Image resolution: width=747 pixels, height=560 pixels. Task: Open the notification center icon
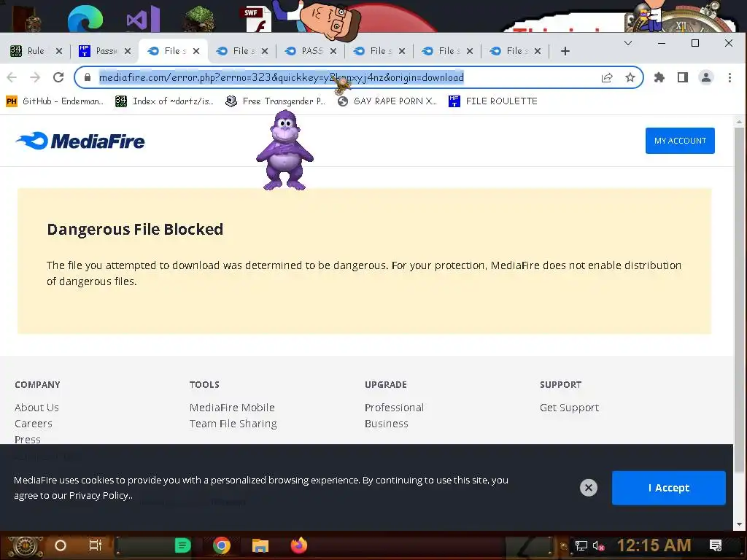tap(716, 545)
